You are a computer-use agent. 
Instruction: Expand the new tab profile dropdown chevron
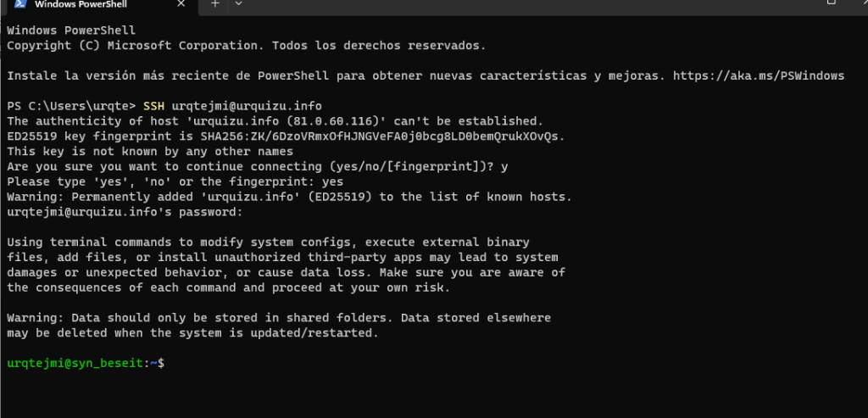point(238,3)
